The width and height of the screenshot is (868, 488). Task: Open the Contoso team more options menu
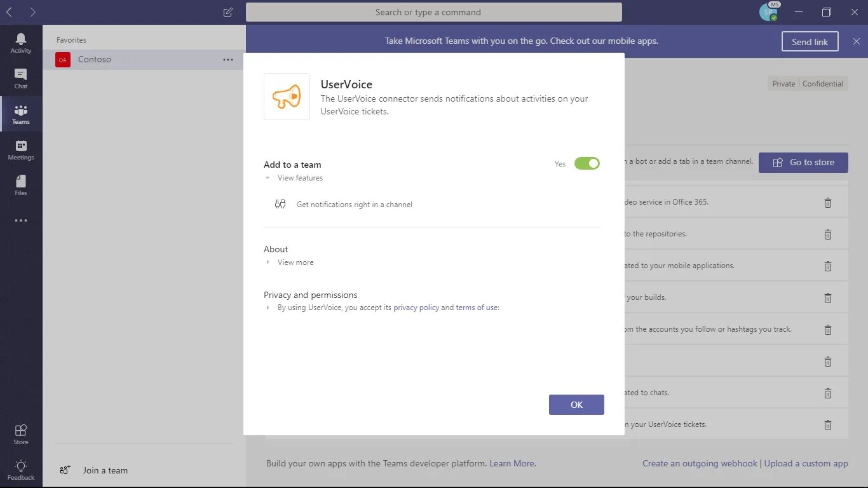[x=228, y=60]
